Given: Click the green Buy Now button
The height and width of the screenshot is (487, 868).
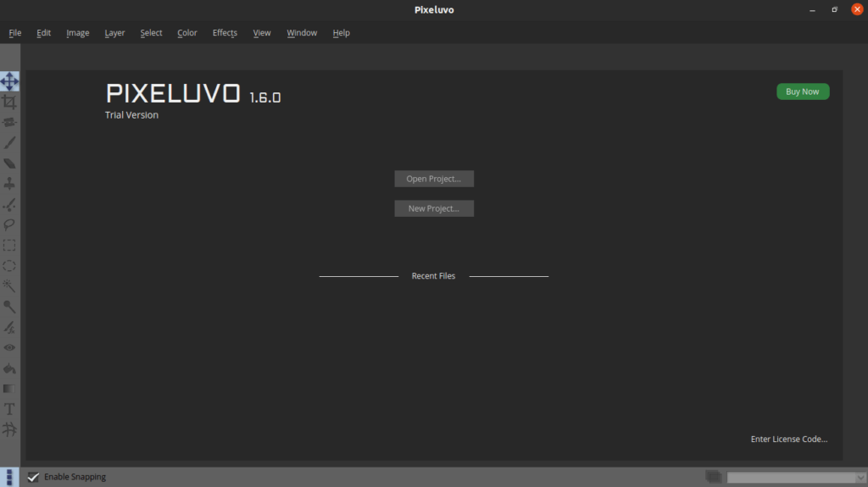Looking at the screenshot, I should (x=803, y=91).
